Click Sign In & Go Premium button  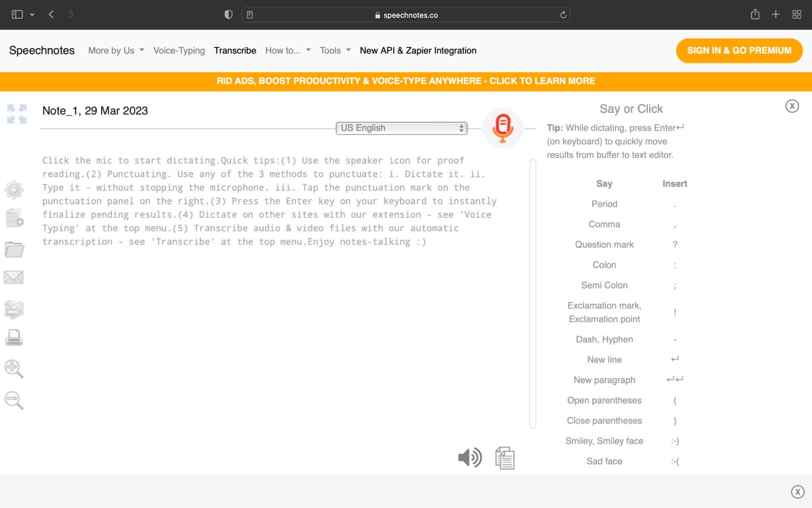pos(739,50)
